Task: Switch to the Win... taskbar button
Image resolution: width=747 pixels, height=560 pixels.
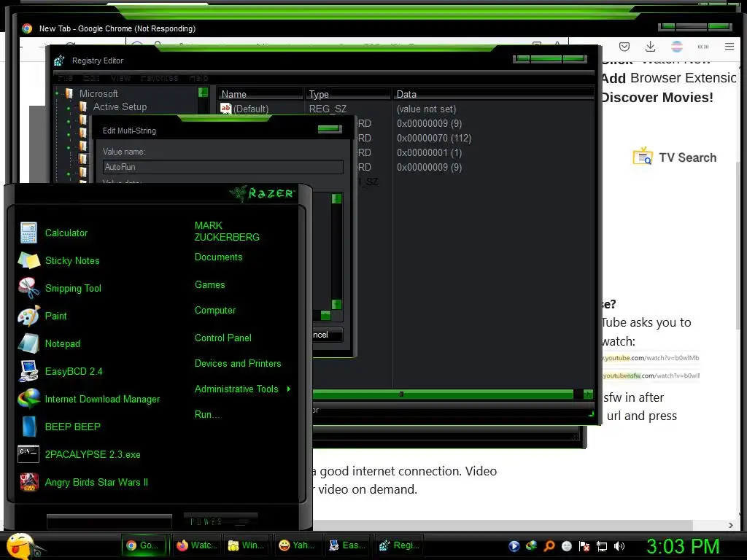Action: pyautogui.click(x=247, y=545)
